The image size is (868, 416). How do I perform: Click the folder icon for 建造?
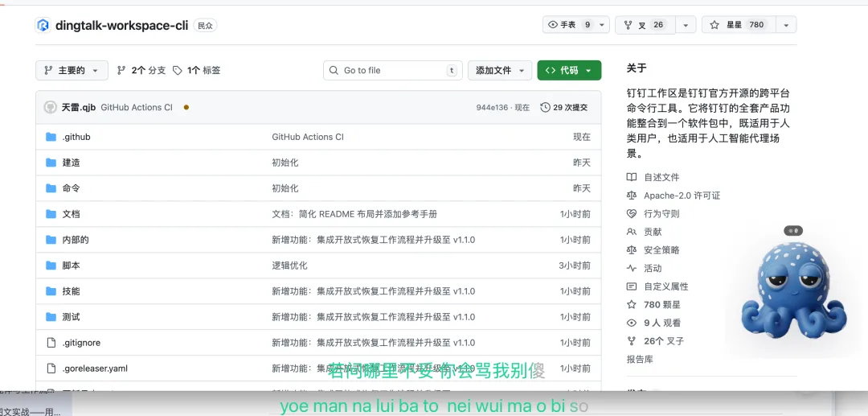(51, 163)
